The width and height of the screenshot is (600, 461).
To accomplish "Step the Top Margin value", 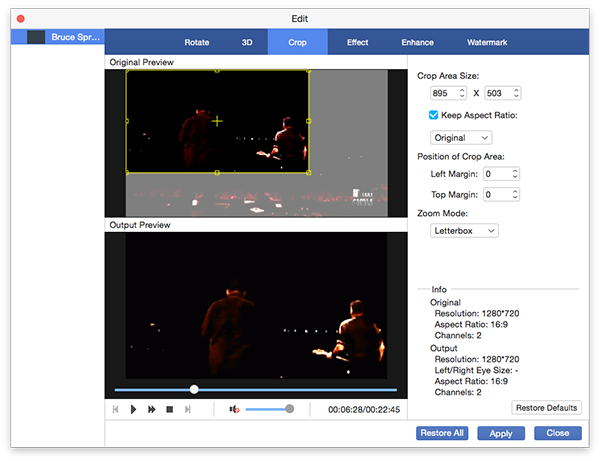I will click(515, 194).
